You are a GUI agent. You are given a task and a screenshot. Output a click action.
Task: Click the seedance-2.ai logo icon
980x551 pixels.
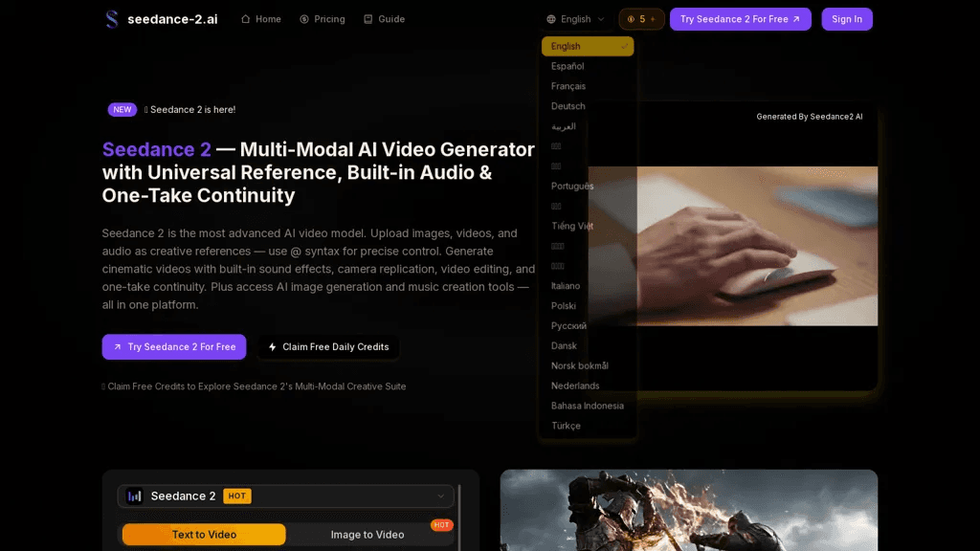pyautogui.click(x=112, y=19)
